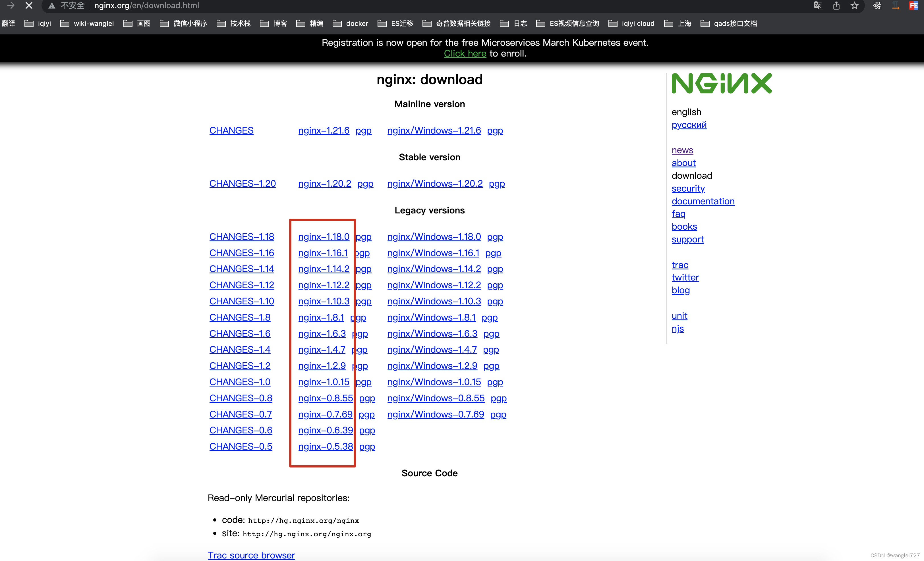
Task: Open the docker bookmarks folder
Action: [351, 24]
